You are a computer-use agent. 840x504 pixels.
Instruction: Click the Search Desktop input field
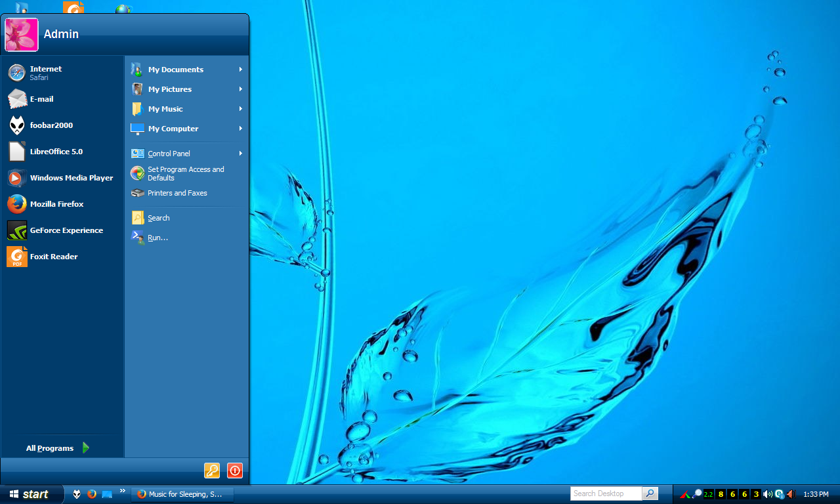coord(605,493)
